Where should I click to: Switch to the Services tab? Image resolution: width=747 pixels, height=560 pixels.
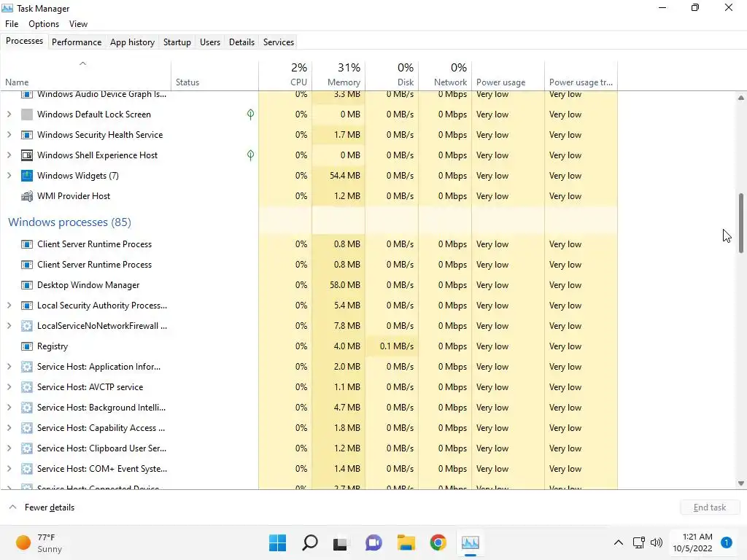point(279,42)
